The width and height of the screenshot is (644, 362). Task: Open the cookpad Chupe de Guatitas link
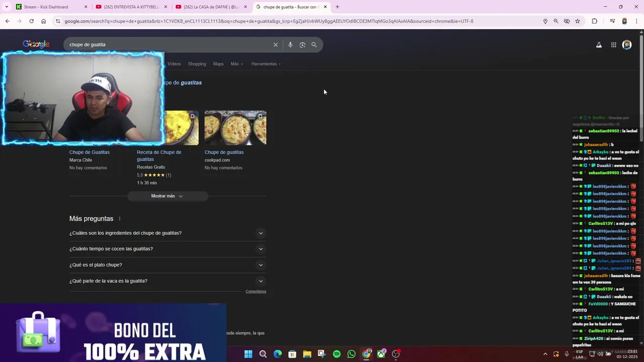tap(224, 152)
